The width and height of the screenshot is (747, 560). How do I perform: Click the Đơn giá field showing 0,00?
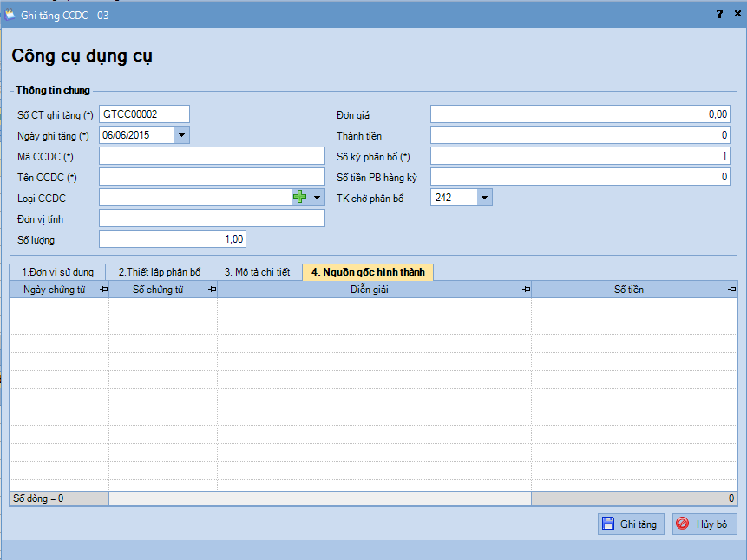[x=580, y=114]
